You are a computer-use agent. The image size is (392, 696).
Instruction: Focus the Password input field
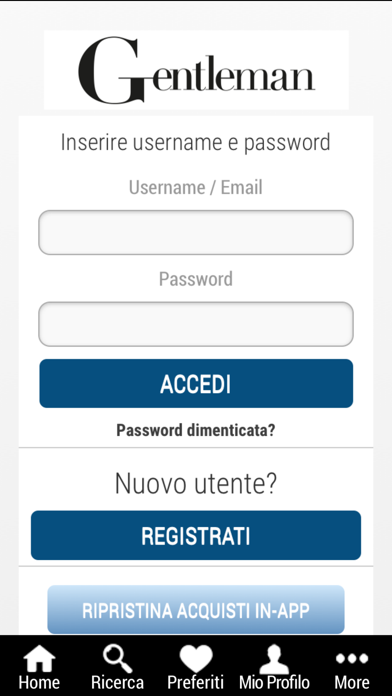click(x=196, y=324)
